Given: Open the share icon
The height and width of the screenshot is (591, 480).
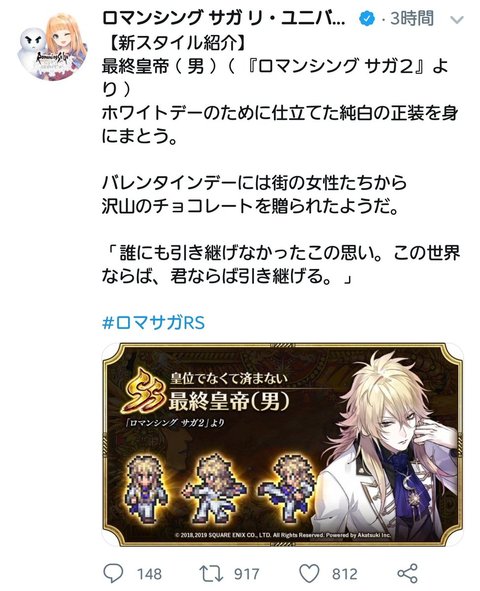Looking at the screenshot, I should coord(407,573).
